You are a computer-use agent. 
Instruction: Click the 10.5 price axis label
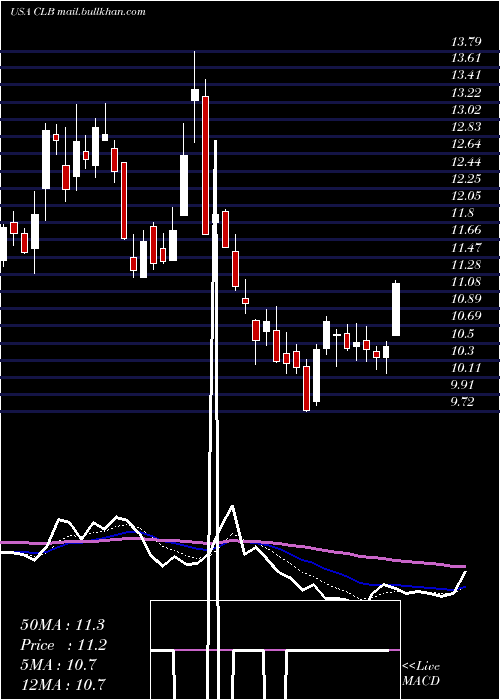coord(462,334)
